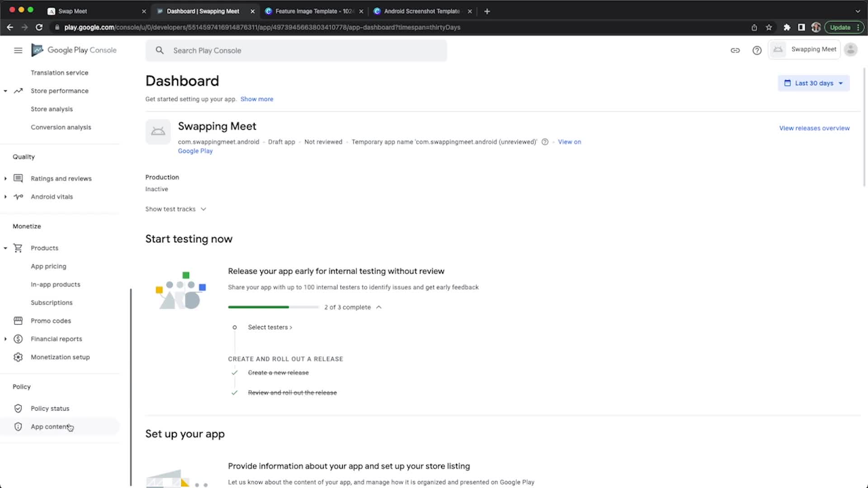
Task: Select the Promo codes ticket icon
Action: pos(18,320)
